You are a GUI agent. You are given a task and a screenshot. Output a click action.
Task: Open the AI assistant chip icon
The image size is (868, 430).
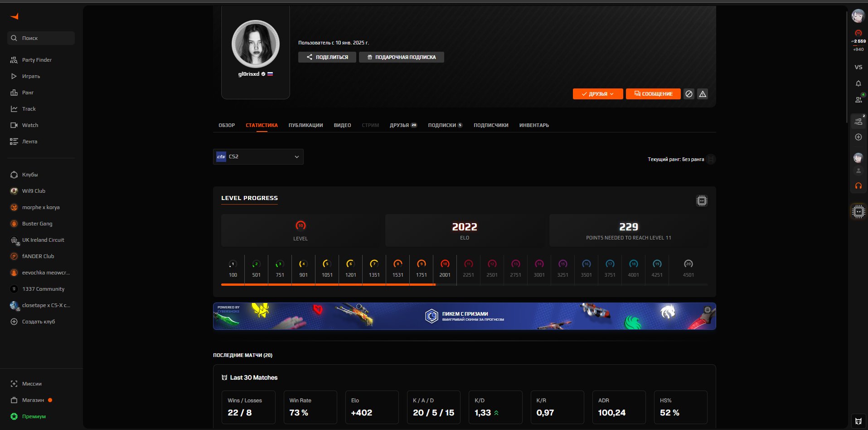click(858, 211)
